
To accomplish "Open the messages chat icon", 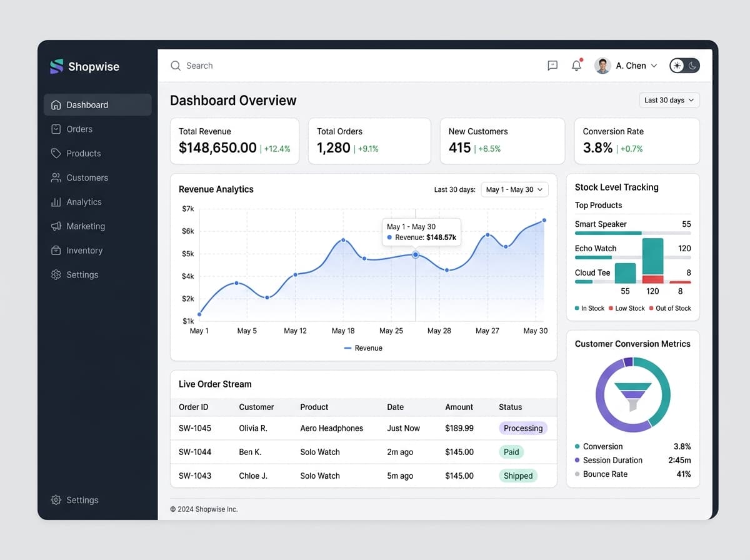I will click(552, 66).
